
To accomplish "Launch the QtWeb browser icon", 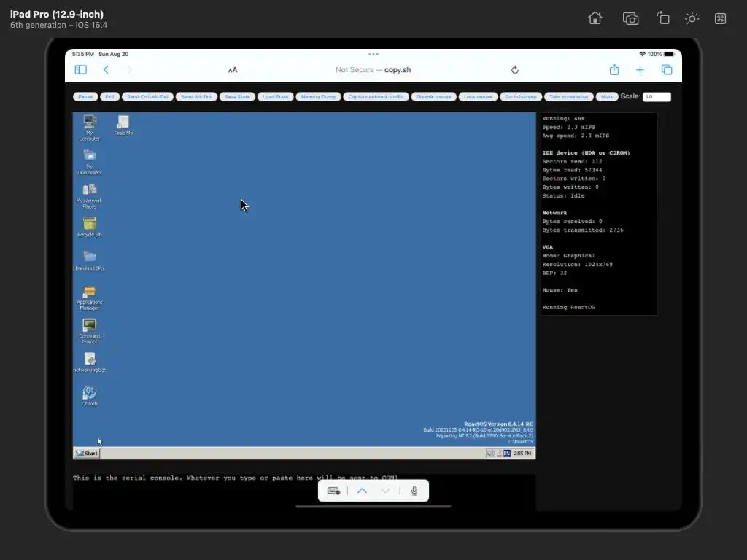I will tap(90, 396).
